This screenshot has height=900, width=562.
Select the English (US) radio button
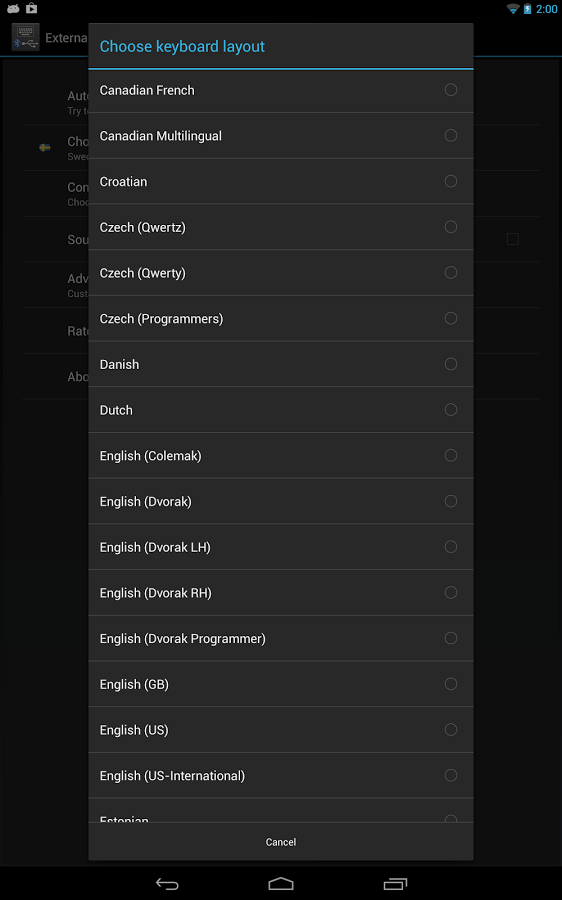pos(451,730)
